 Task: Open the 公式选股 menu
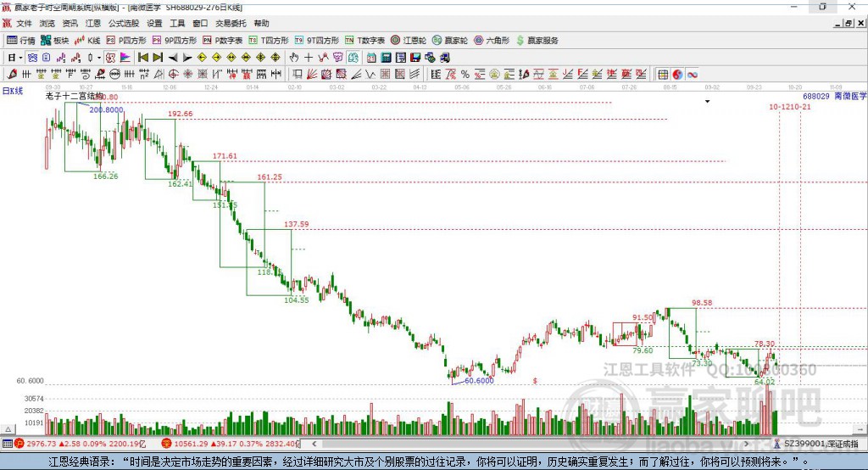pos(124,23)
